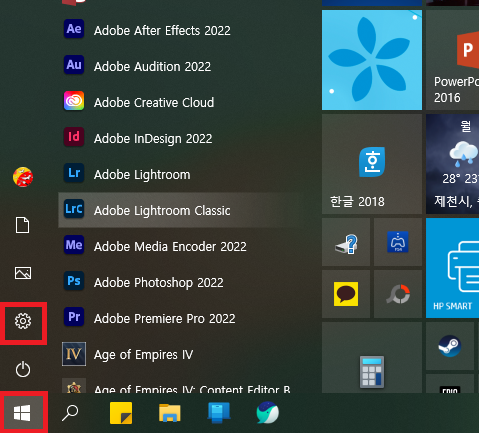Open the Epic Games tile
Image resolution: width=479 pixels, height=433 pixels.
point(450,384)
